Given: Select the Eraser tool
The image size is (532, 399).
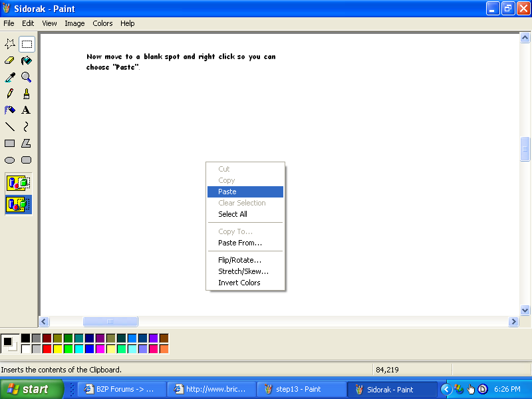Looking at the screenshot, I should tap(9, 61).
